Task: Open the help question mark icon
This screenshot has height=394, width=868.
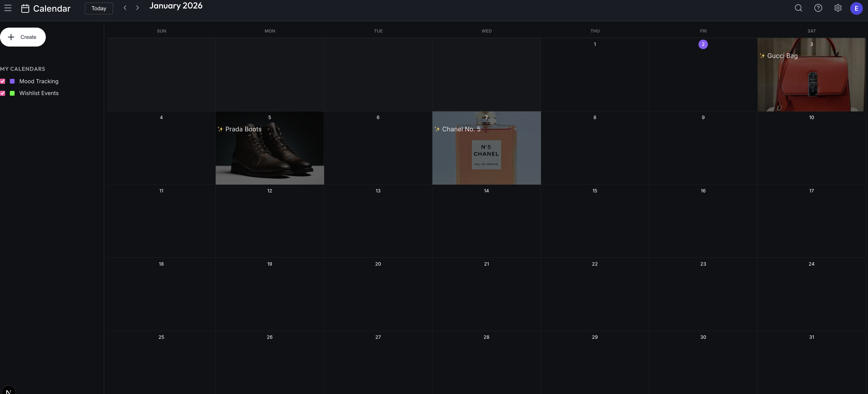Action: coord(818,8)
